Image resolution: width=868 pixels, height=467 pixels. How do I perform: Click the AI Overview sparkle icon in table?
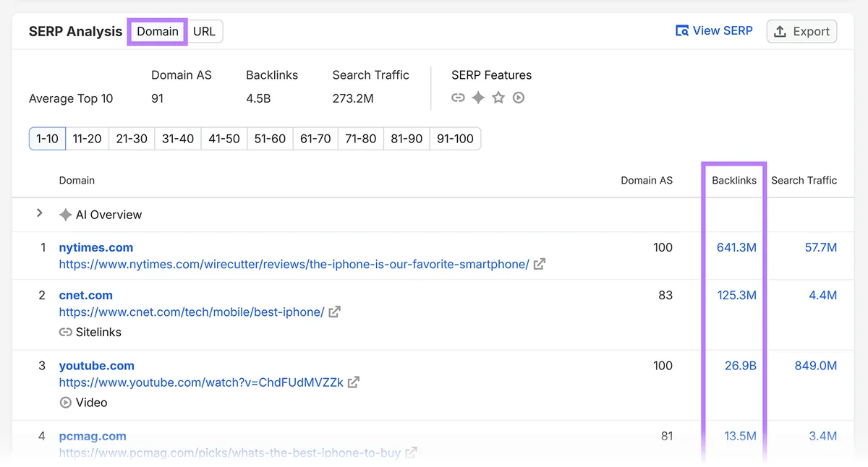(66, 215)
